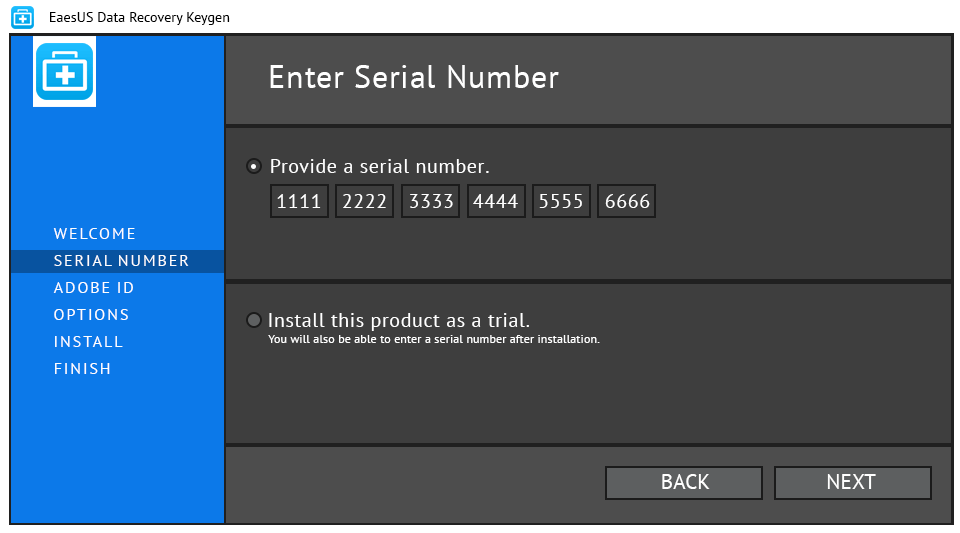Viewport: 960px width, 533px height.
Task: Select the Provide a serial number option
Action: pos(254,166)
